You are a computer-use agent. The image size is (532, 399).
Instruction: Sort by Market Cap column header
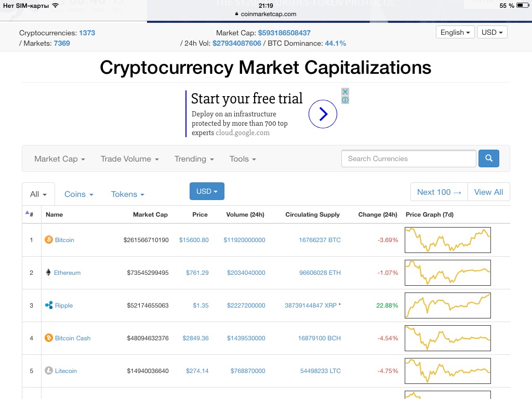pos(150,215)
